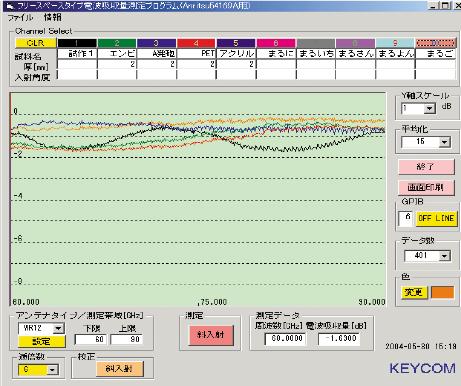The width and height of the screenshot is (461, 386).
Task: Click the yellow 設定 button
Action: tap(42, 341)
